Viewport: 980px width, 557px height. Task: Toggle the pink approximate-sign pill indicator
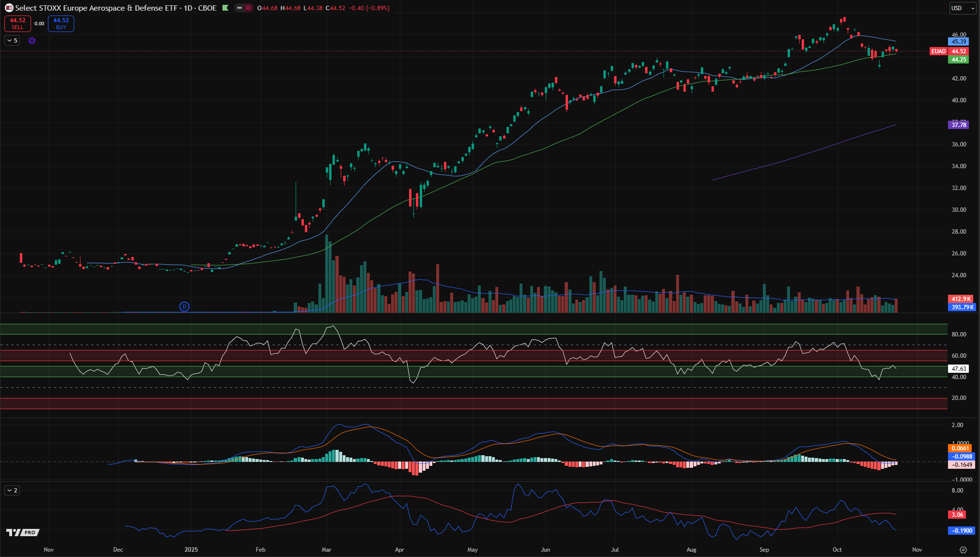pos(248,8)
